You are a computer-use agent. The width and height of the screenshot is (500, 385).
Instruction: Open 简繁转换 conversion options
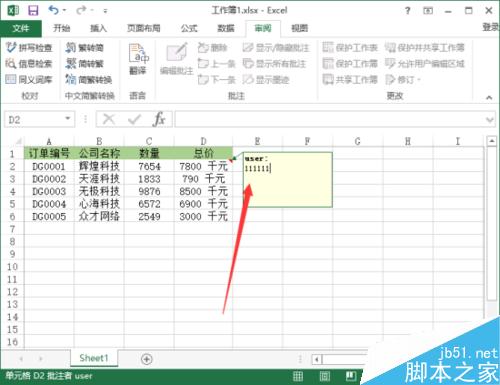89,79
